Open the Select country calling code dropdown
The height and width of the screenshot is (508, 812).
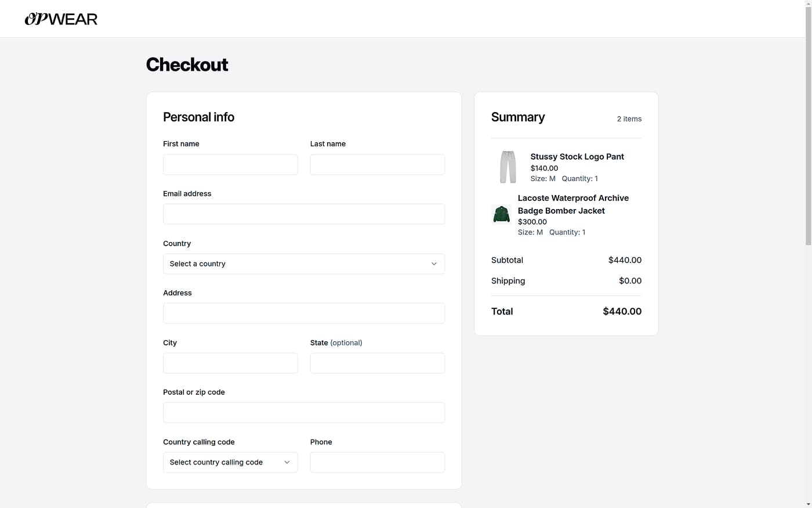point(230,462)
